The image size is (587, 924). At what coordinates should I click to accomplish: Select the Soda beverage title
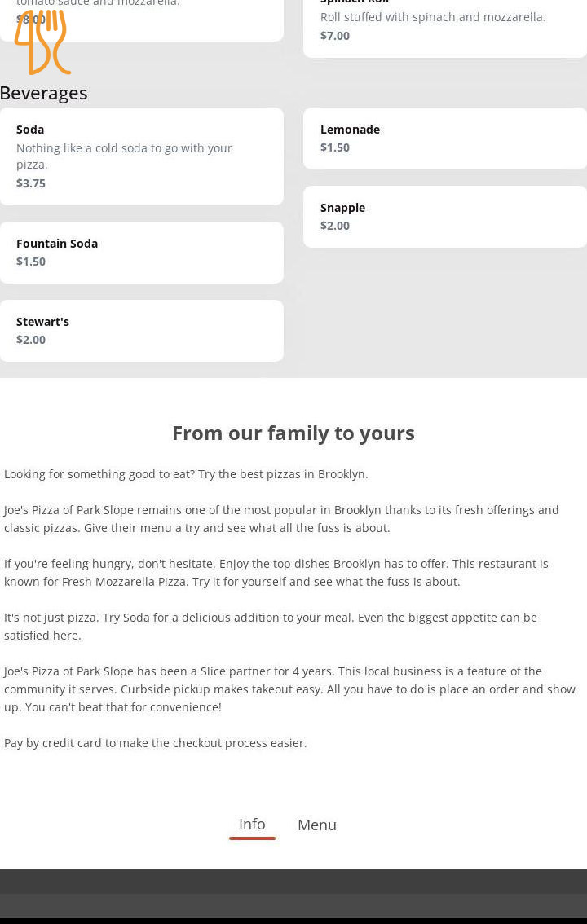click(30, 130)
